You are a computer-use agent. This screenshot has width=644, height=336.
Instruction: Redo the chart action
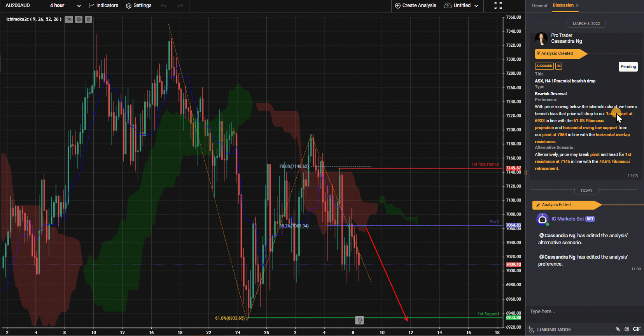click(x=180, y=5)
